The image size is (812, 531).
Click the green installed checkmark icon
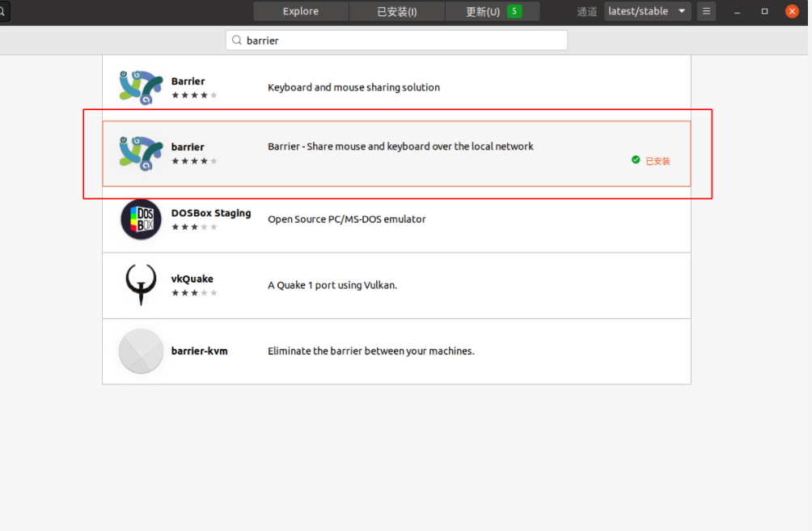click(x=636, y=159)
